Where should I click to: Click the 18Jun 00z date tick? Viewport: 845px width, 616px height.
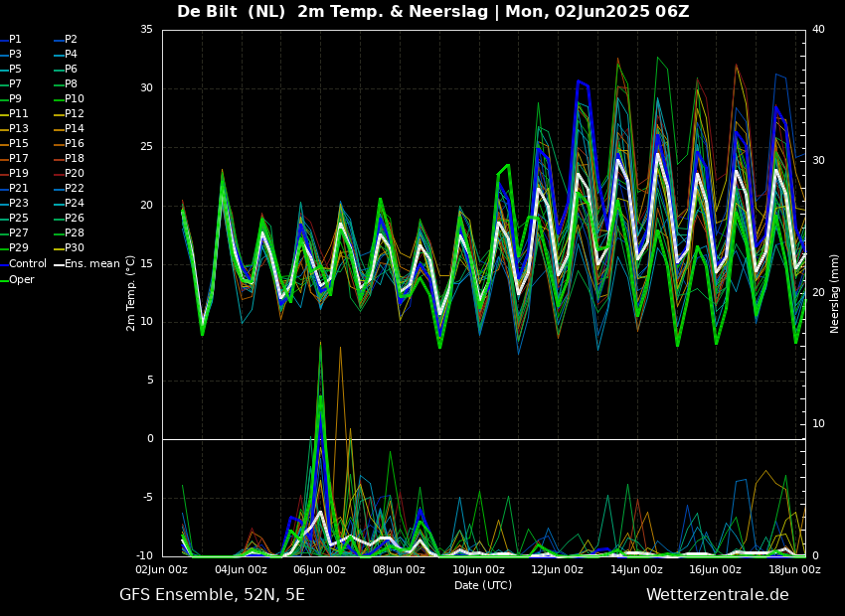794,569
